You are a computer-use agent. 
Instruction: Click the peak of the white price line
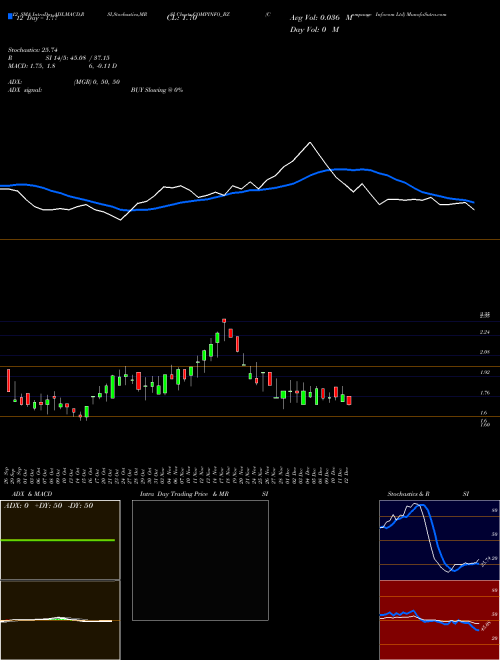point(310,143)
